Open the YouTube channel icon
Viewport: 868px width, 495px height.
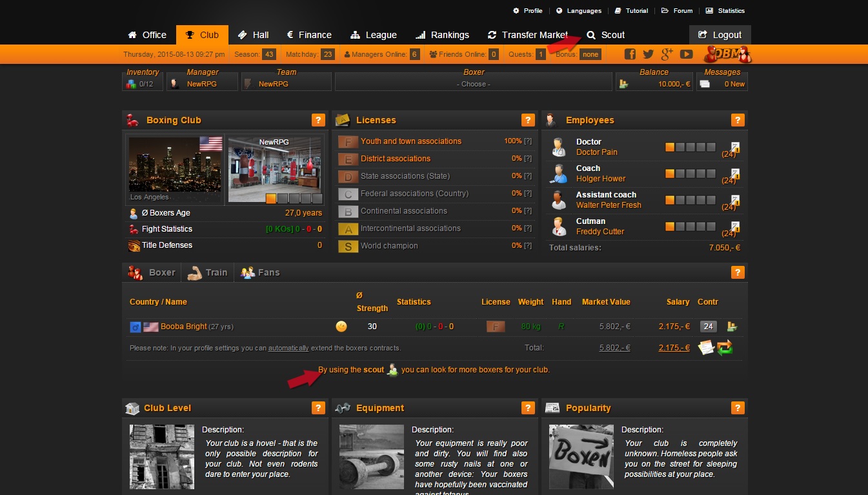(x=687, y=54)
